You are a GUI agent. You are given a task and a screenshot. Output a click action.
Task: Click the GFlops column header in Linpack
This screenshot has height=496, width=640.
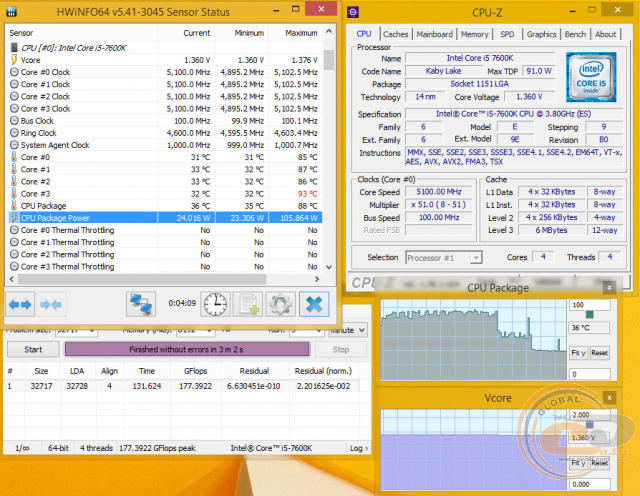[x=195, y=371]
